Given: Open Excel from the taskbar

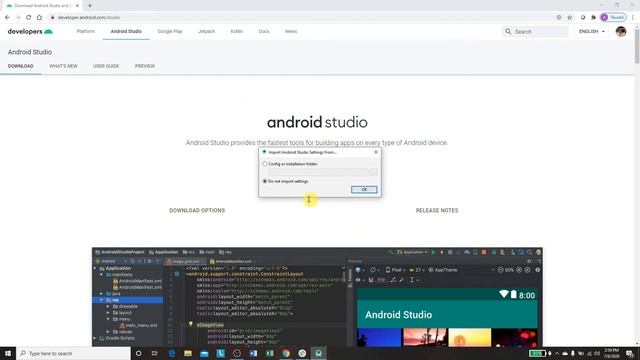Looking at the screenshot, I should coord(269,353).
